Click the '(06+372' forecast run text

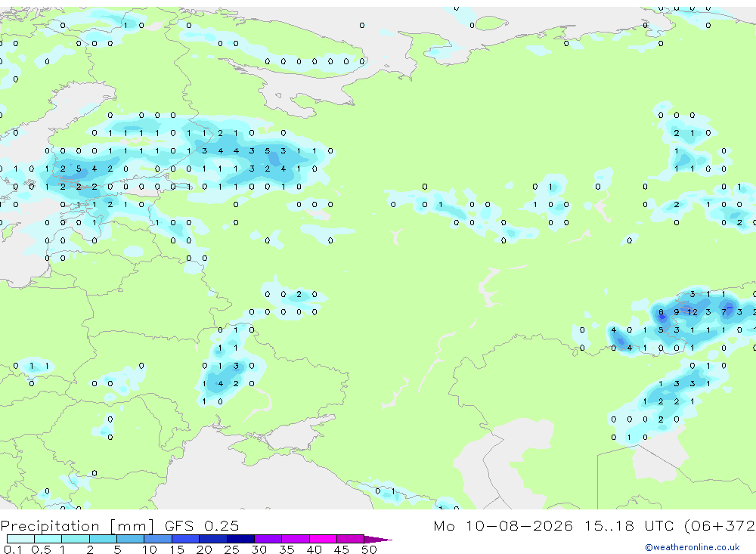coord(719,525)
